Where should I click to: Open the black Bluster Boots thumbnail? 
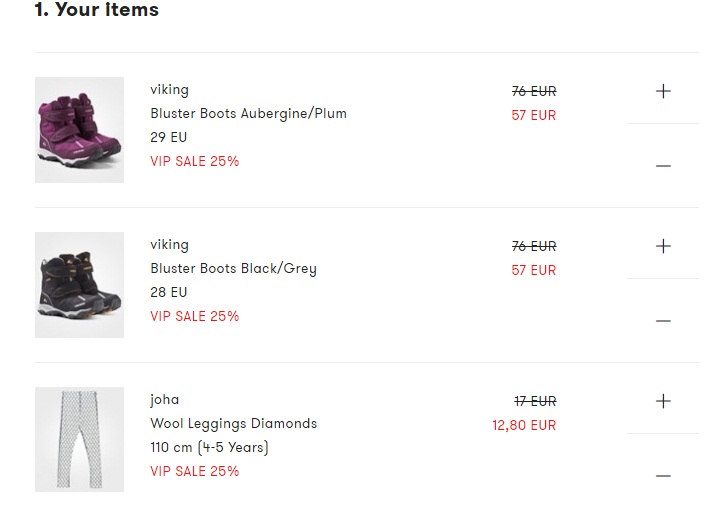(x=80, y=285)
